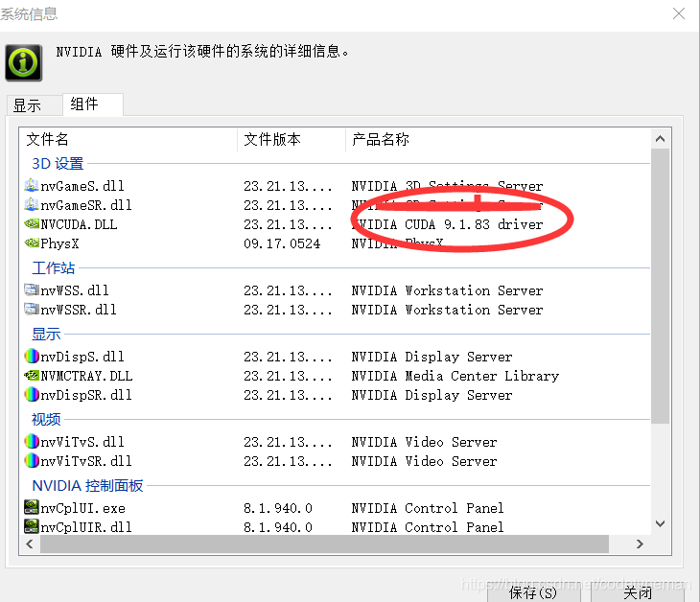Click nvGameS.dll's NVIDIA 3D Settings Server text
700x602 pixels.
click(x=447, y=186)
